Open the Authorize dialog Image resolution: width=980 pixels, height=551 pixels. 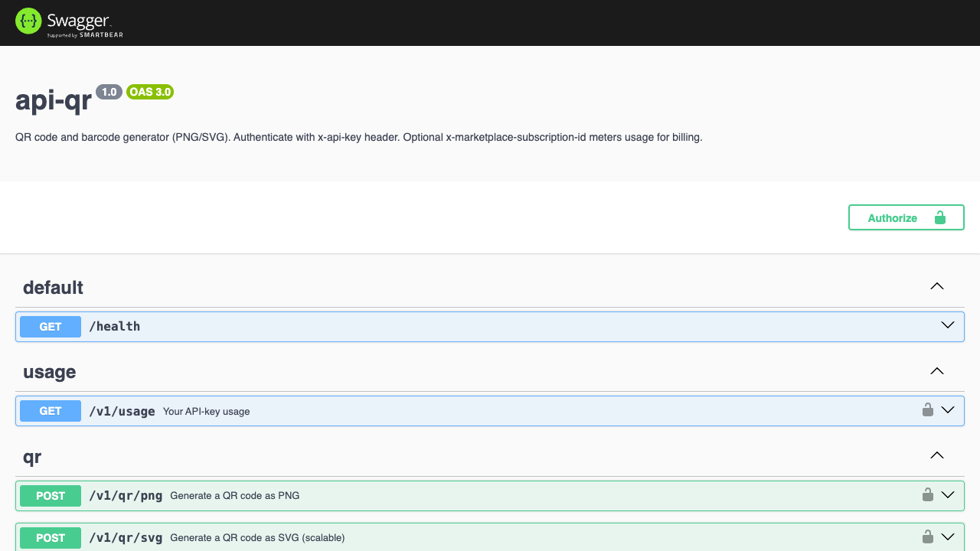pyautogui.click(x=906, y=217)
